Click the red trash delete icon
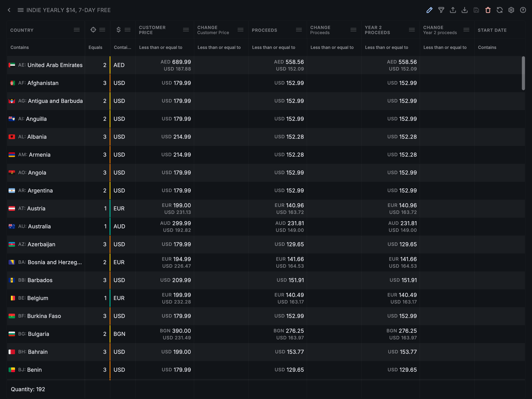This screenshot has width=532, height=399. point(488,10)
